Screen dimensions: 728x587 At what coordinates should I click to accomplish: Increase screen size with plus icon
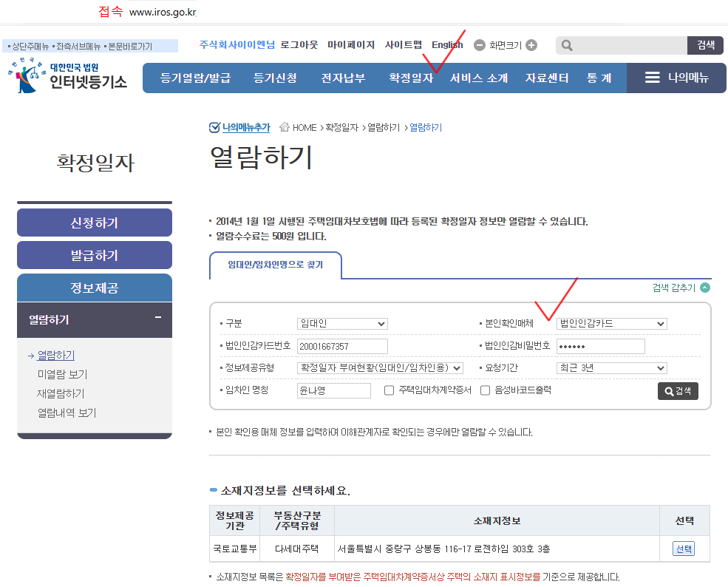pos(531,45)
